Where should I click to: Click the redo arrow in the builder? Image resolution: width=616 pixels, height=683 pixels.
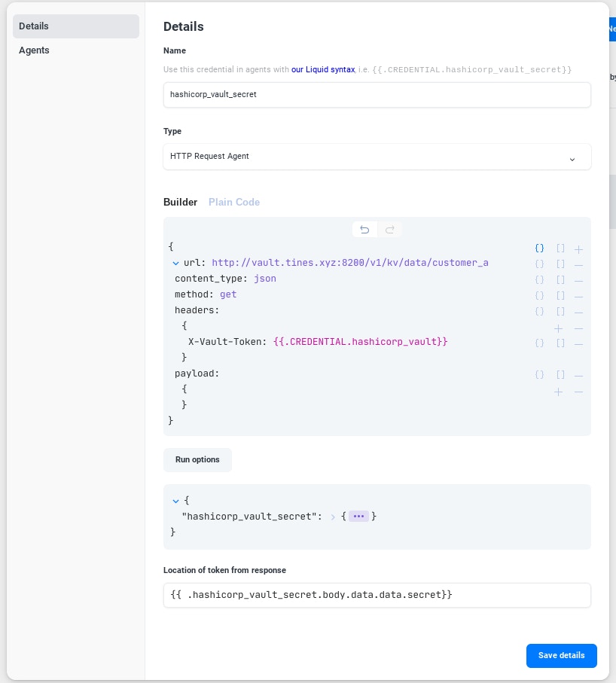pos(389,230)
